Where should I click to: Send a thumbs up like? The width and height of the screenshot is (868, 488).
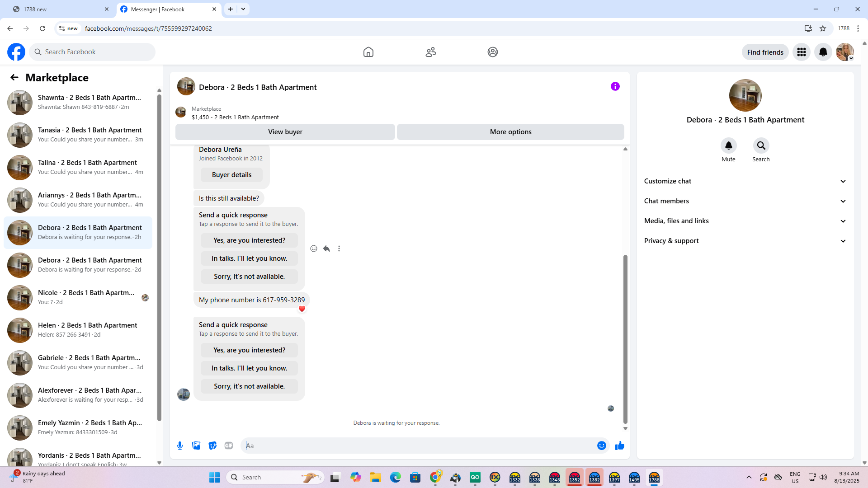(619, 446)
